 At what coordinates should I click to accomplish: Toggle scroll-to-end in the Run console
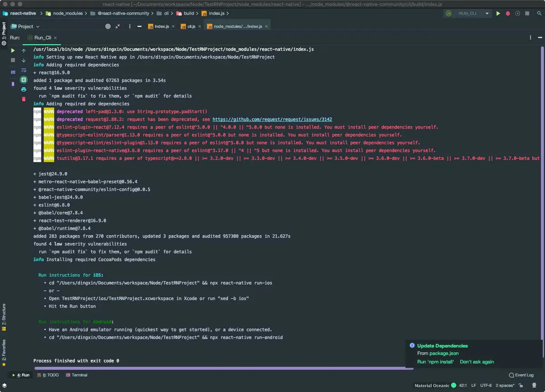coord(24,79)
